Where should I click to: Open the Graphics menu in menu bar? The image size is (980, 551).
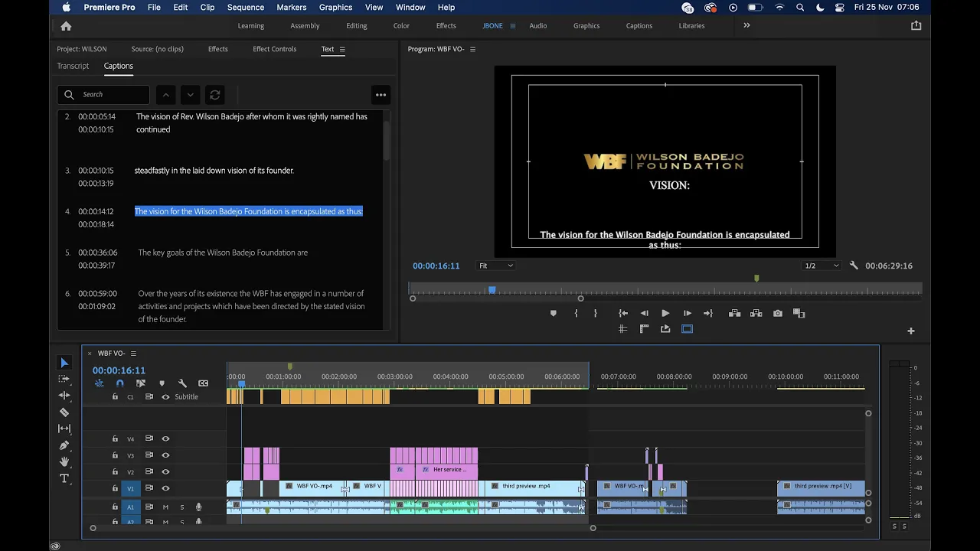point(335,8)
